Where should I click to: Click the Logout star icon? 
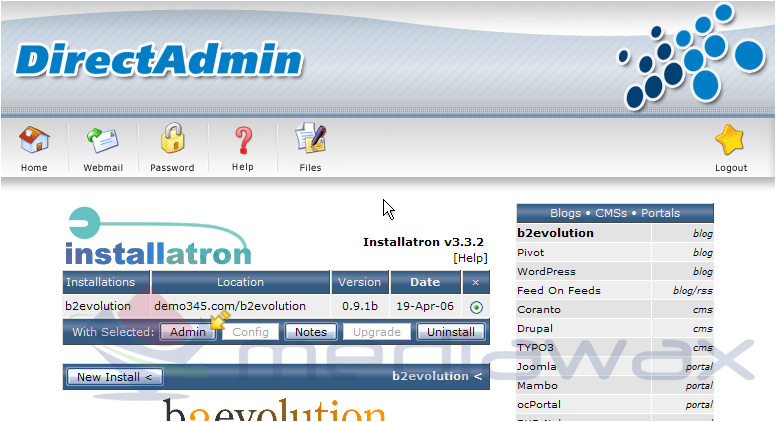click(730, 141)
